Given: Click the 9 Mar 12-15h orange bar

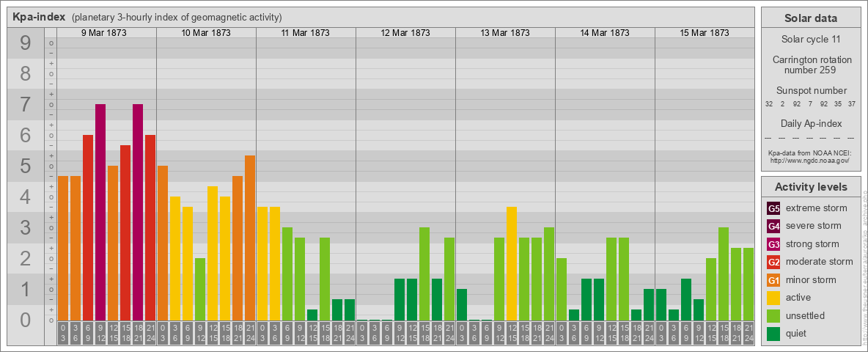Looking at the screenshot, I should click(113, 243).
